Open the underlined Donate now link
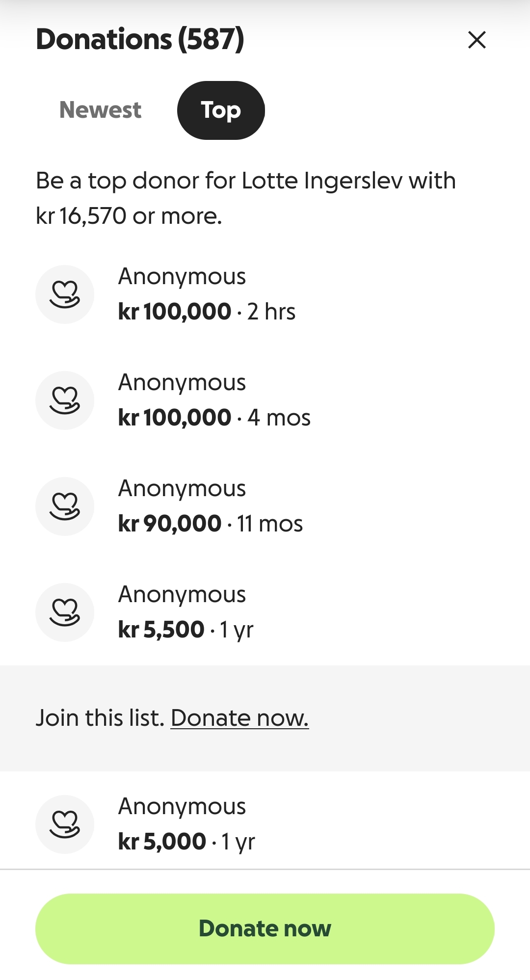The width and height of the screenshot is (530, 980). pyautogui.click(x=239, y=718)
